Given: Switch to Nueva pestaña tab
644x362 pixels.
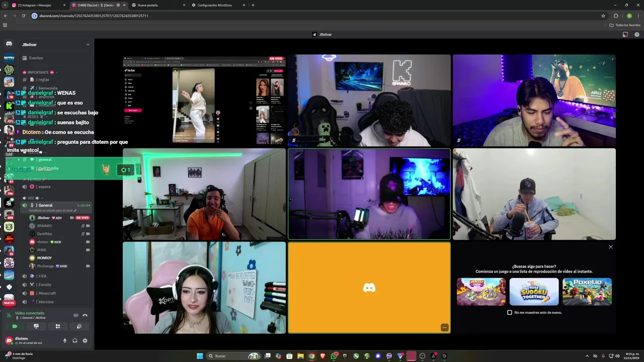Looking at the screenshot, I should (157, 5).
